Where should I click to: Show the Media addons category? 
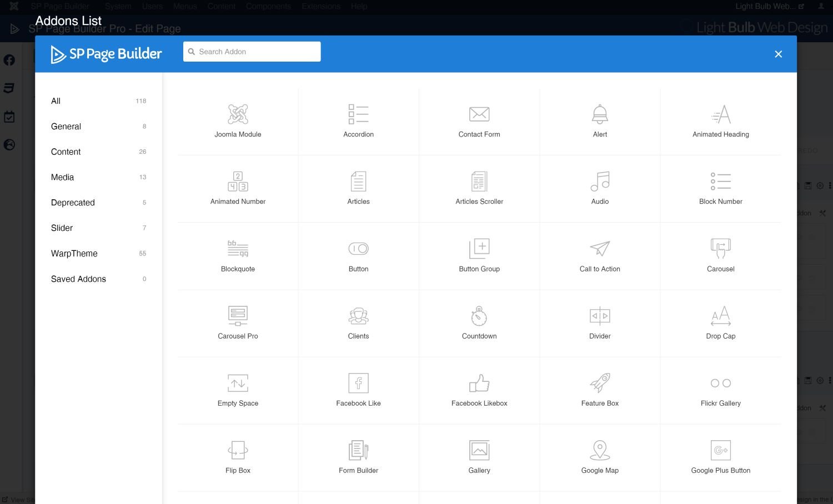click(x=62, y=177)
